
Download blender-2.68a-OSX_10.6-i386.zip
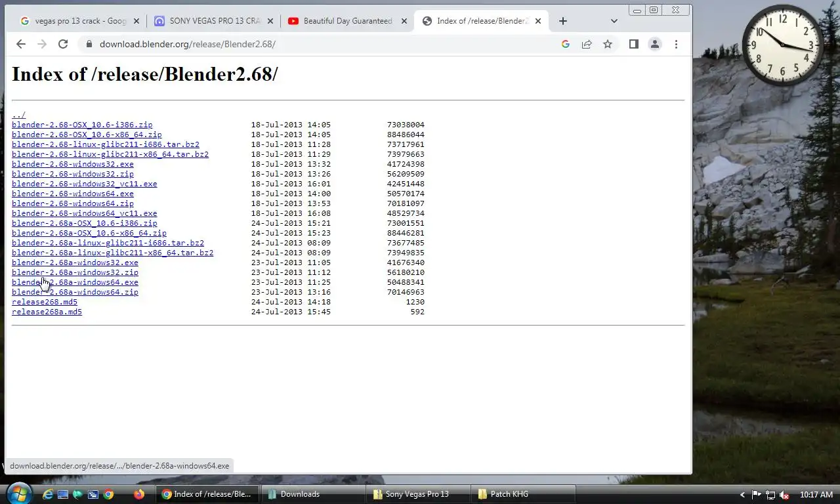point(85,223)
